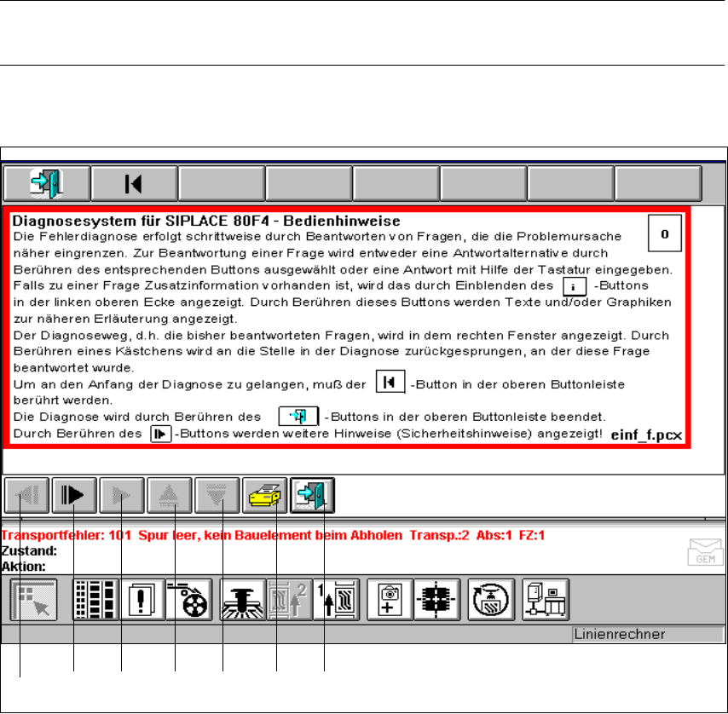Image resolution: width=728 pixels, height=714 pixels.
Task: Click the diagnosis path box labeled 0
Action: pos(665,233)
